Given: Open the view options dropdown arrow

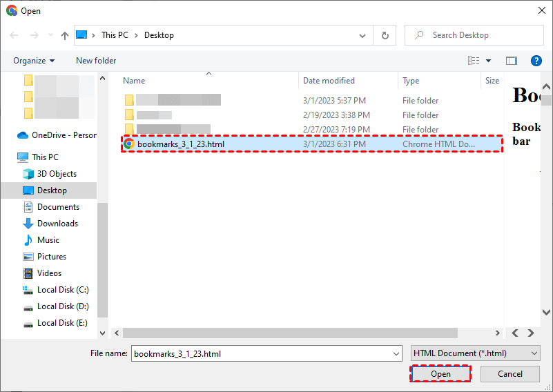Looking at the screenshot, I should (489, 61).
